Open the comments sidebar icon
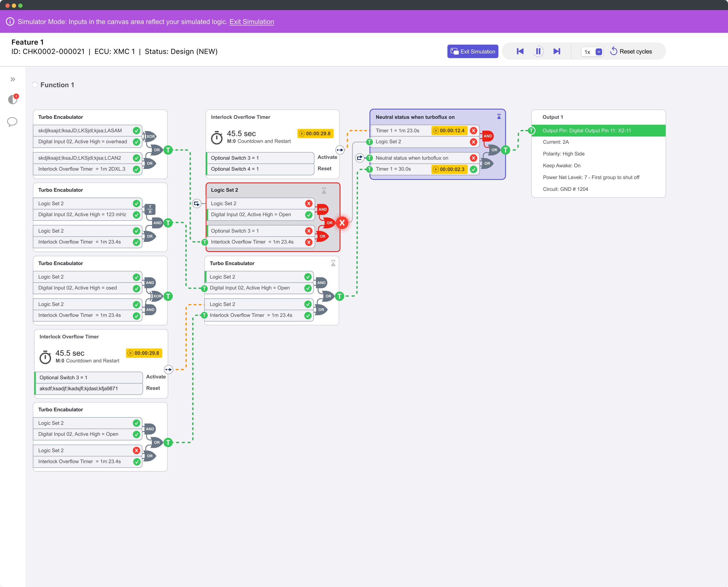 (x=12, y=122)
